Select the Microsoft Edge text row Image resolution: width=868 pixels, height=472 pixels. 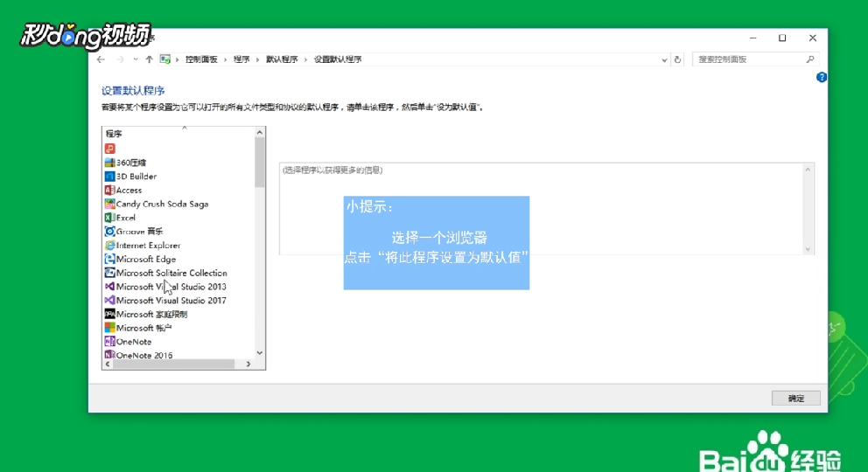pos(146,260)
